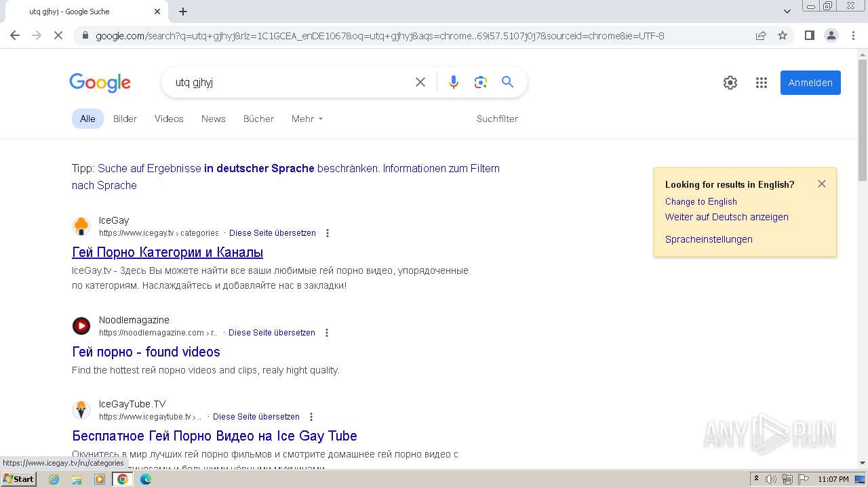The width and height of the screenshot is (868, 488).
Task: Open the Chrome profile icon
Action: (831, 35)
